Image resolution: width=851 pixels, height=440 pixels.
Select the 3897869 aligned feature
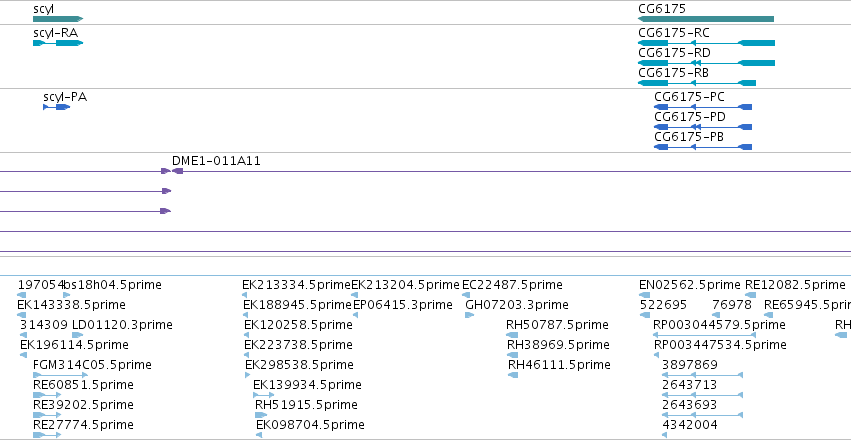[702, 375]
